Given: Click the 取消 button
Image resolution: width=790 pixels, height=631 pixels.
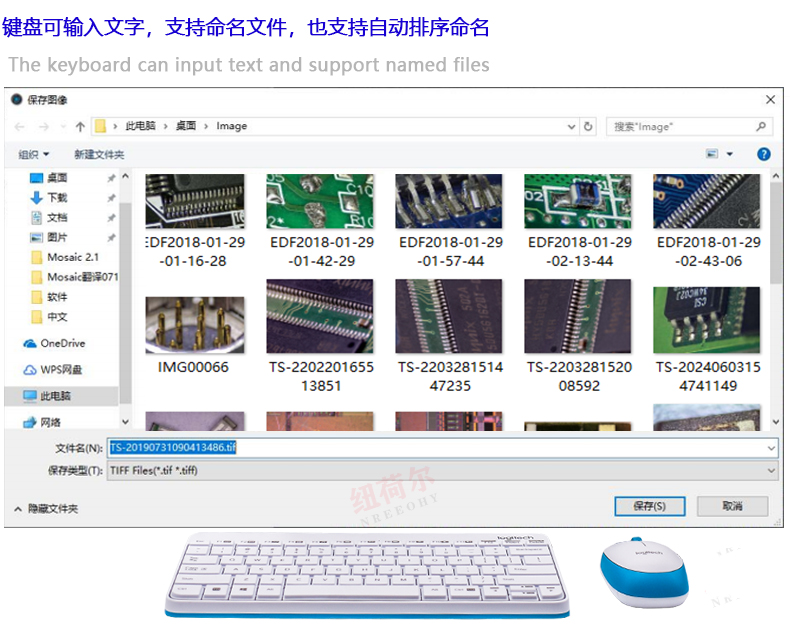Looking at the screenshot, I should (x=733, y=506).
